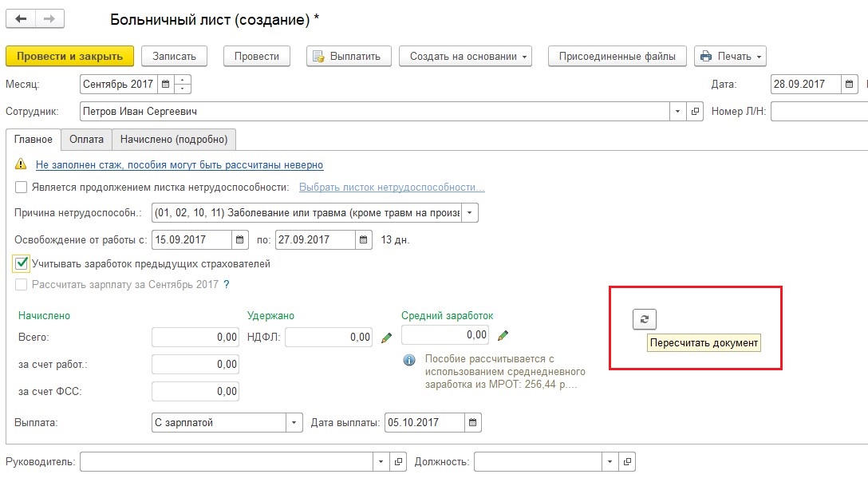Enable 'Является продолжением листка нетрудоспособности' checkbox
The height and width of the screenshot is (478, 868).
pos(22,188)
